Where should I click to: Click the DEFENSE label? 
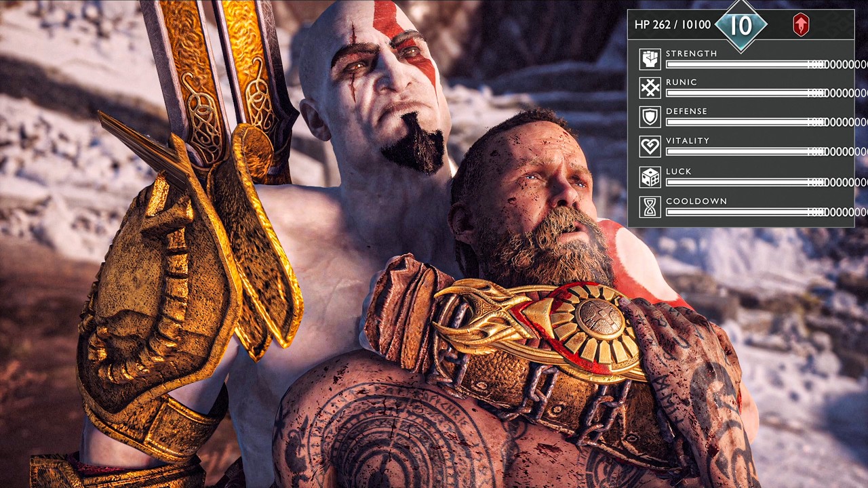[x=687, y=111]
